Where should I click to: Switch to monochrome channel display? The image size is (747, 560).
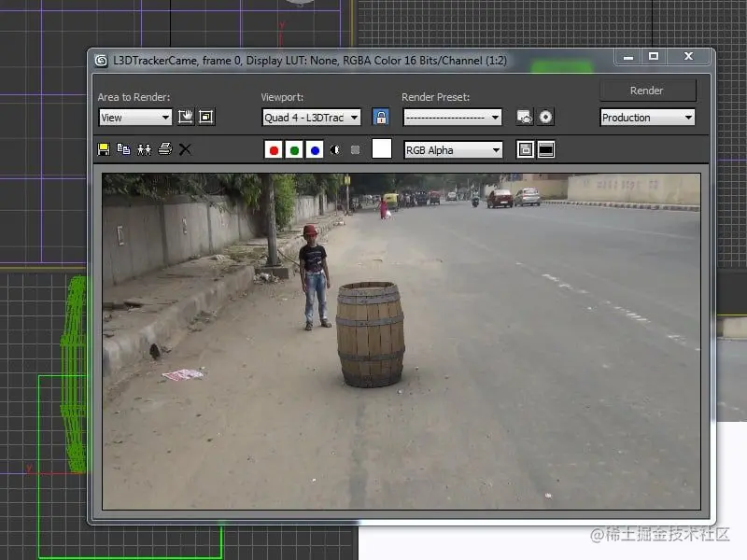(333, 148)
